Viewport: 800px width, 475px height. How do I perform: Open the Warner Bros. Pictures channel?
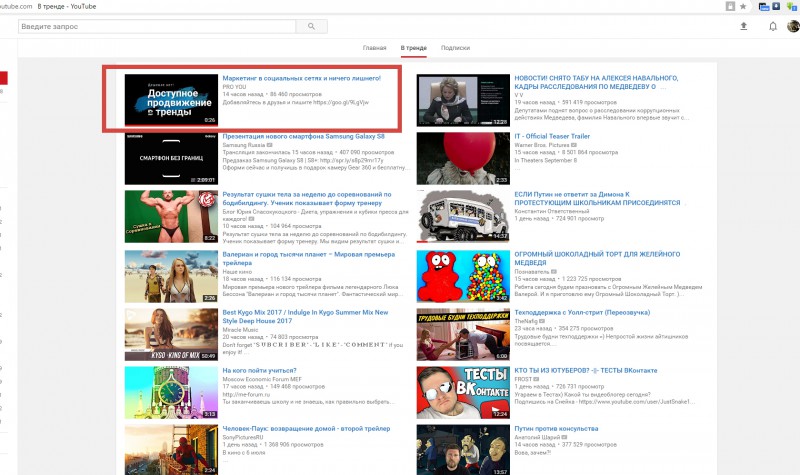point(542,145)
